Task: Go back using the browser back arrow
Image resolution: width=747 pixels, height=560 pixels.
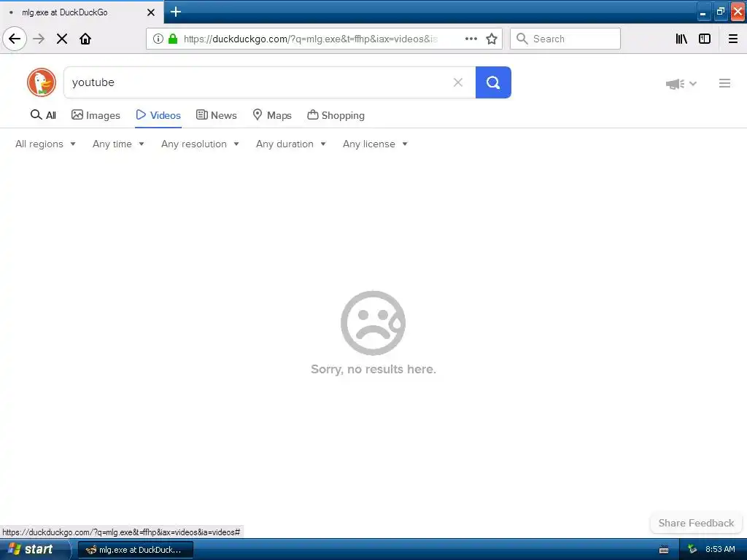Action: pos(15,39)
